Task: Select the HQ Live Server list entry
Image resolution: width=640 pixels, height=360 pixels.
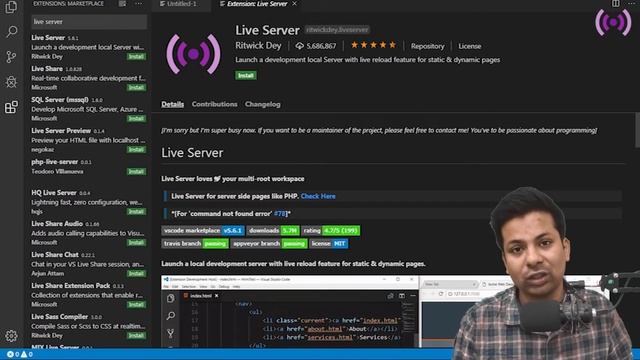Action: pyautogui.click(x=88, y=202)
